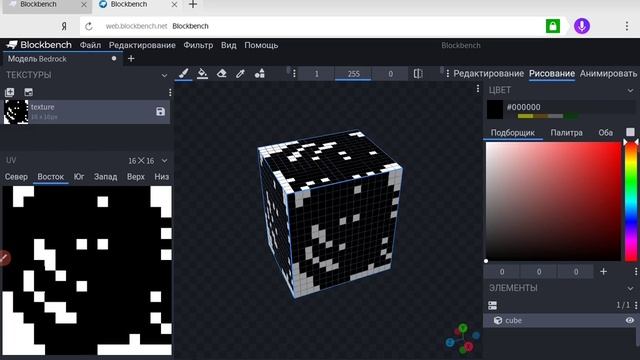
Task: Open the Фильтр menu
Action: pos(198,45)
